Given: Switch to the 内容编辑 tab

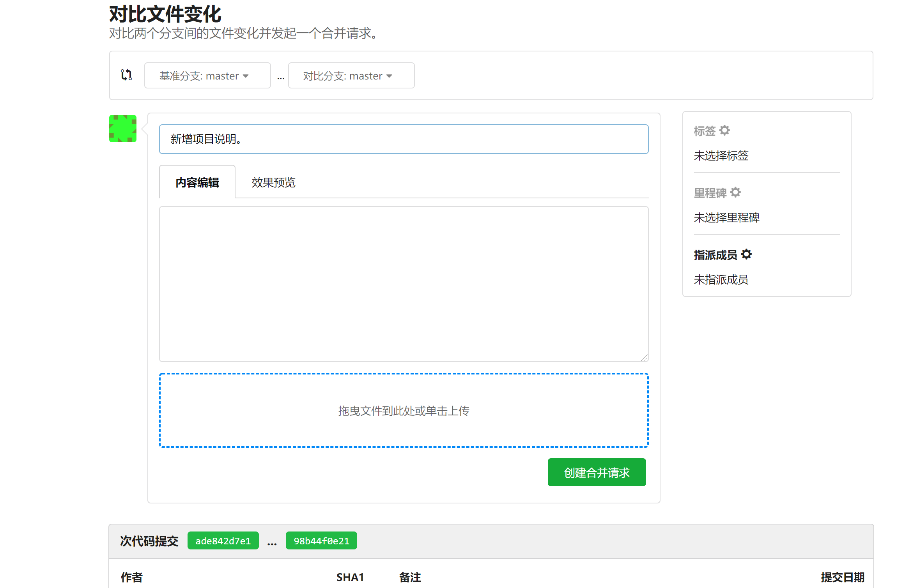Looking at the screenshot, I should click(197, 182).
